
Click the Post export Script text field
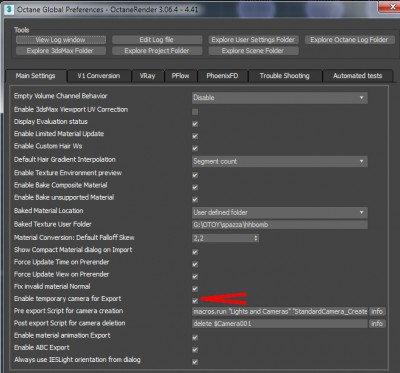280,324
